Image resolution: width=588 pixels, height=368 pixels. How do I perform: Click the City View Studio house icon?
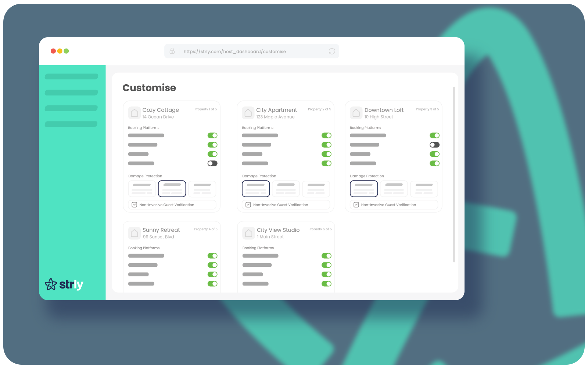pos(249,233)
